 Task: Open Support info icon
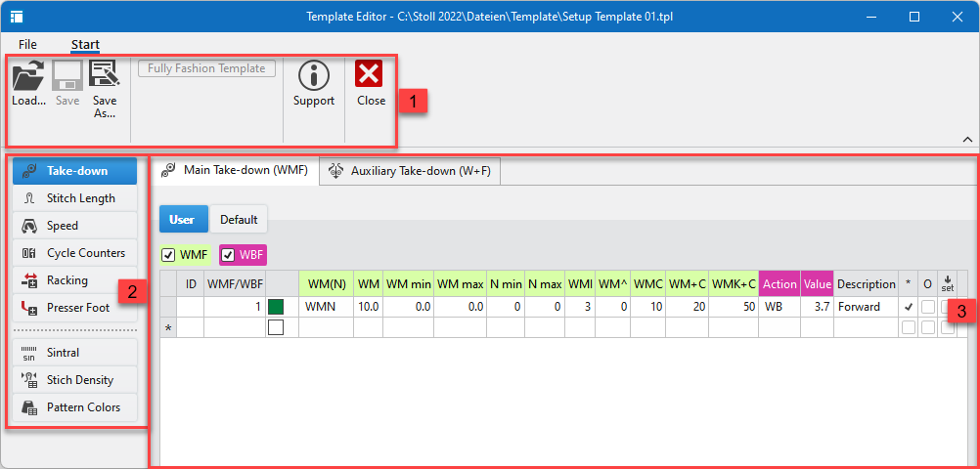(313, 76)
